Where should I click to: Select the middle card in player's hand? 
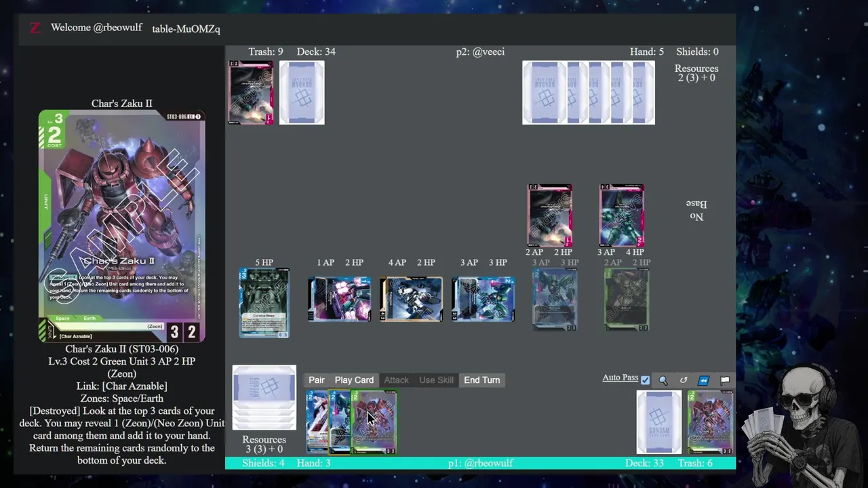pos(339,422)
